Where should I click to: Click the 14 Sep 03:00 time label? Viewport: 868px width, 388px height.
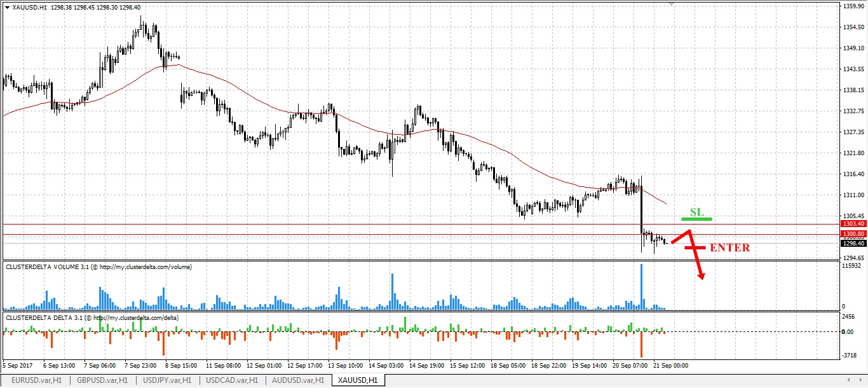click(387, 366)
